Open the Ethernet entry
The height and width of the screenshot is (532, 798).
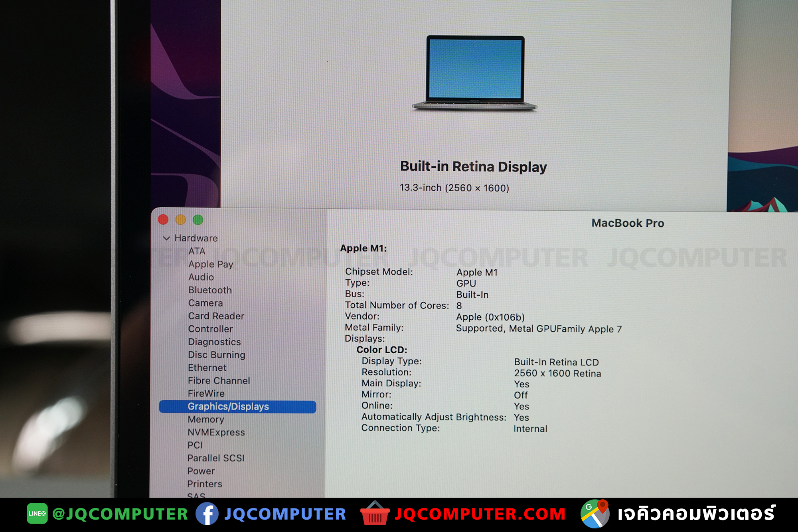click(207, 368)
